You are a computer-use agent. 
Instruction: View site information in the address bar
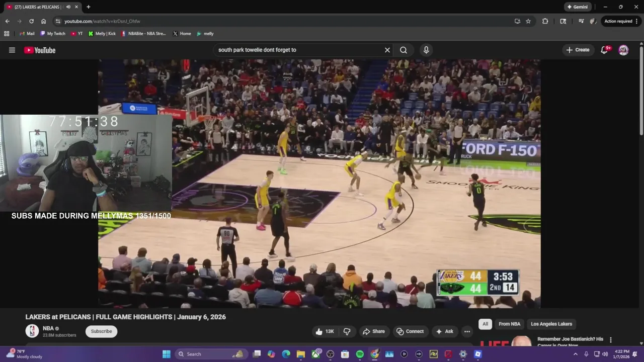click(x=58, y=21)
